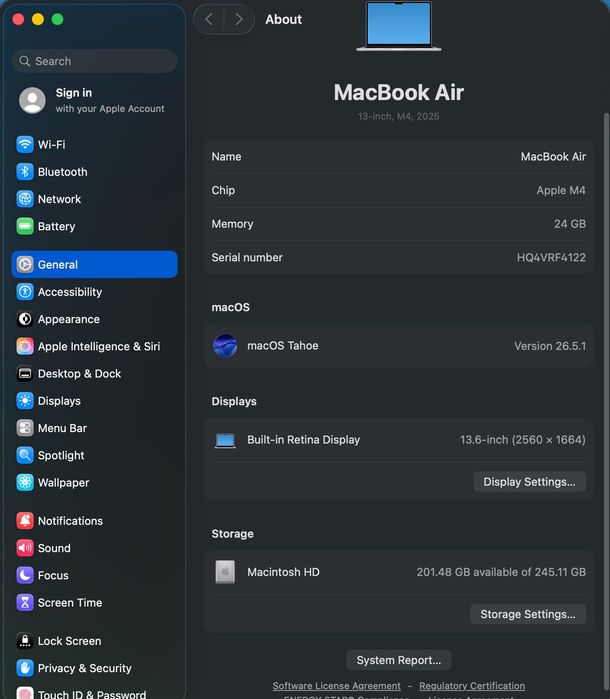Click the magnifier icon in Search field

click(25, 61)
